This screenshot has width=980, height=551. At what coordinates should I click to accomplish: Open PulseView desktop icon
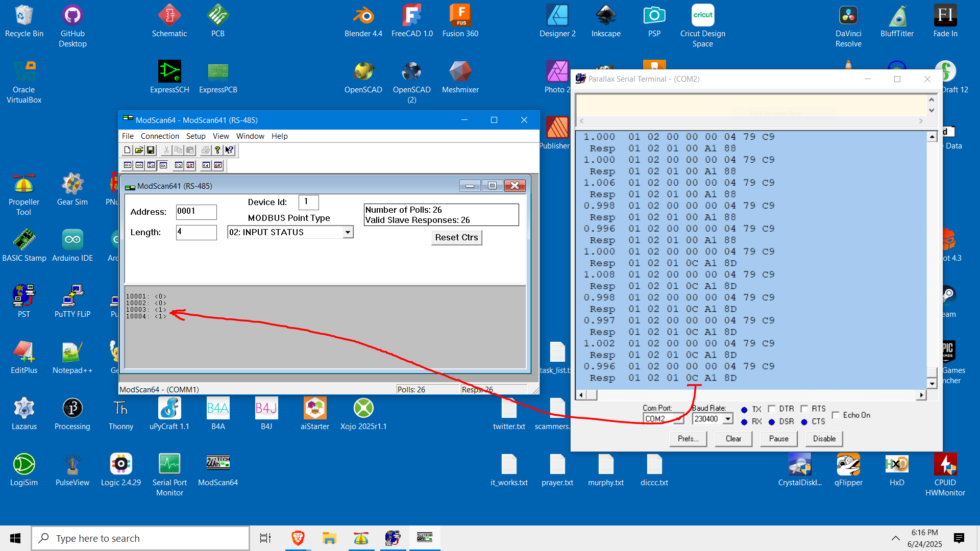click(72, 470)
